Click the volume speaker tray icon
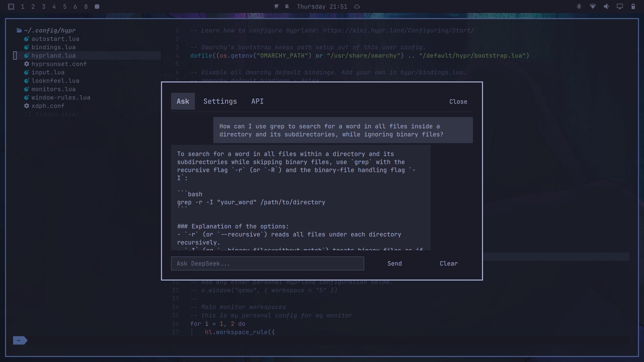644x362 pixels. (x=606, y=6)
